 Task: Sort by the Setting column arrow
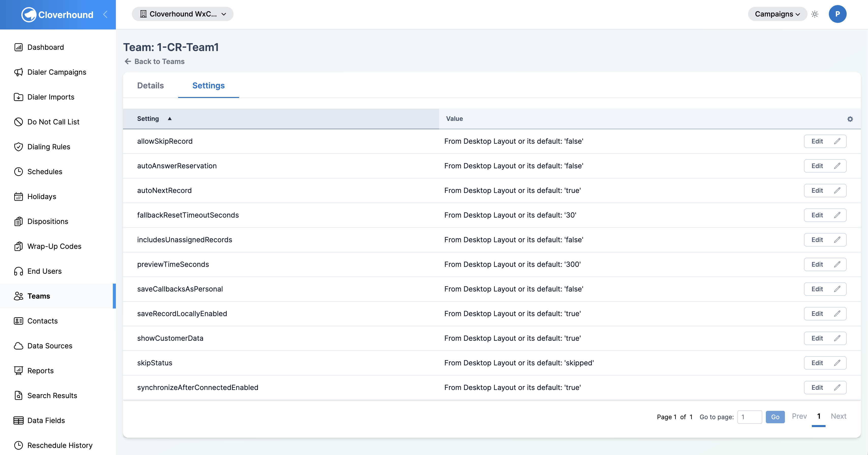pyautogui.click(x=170, y=119)
